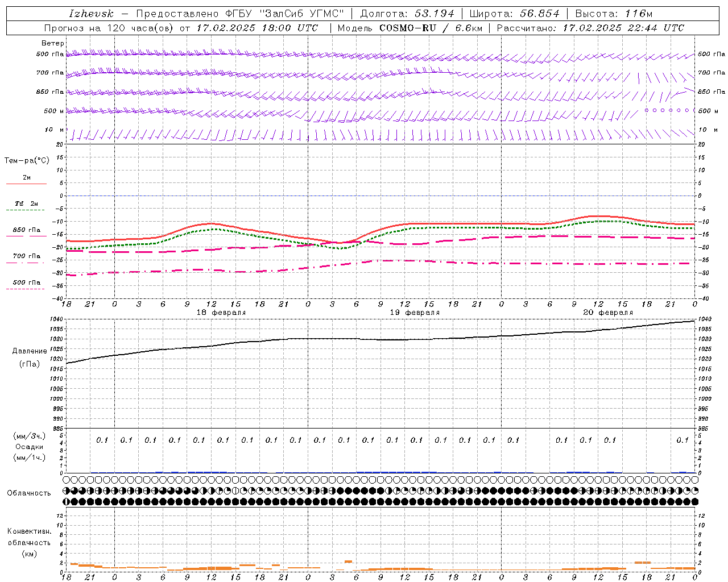Click 'Предоставлено ФГБУ "ЗапСиб УГМС"' provider text
728x582 pixels.
pos(240,14)
